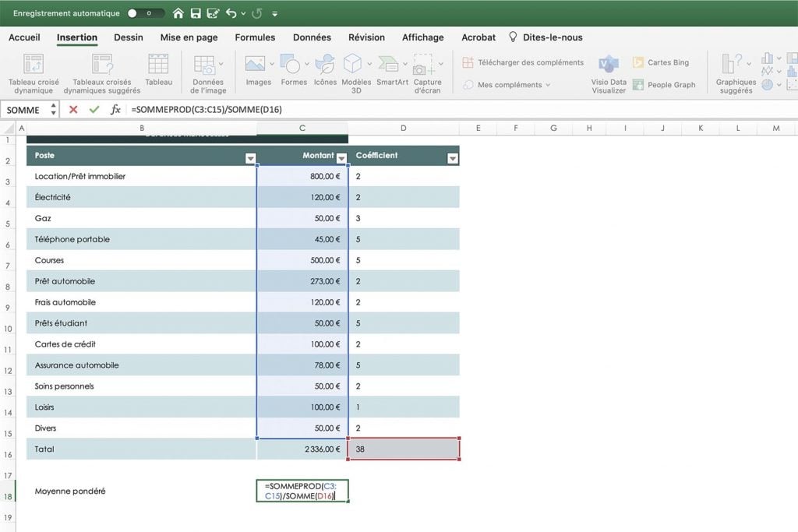Open the Coefficient column filter
The image size is (798, 532).
(x=452, y=157)
